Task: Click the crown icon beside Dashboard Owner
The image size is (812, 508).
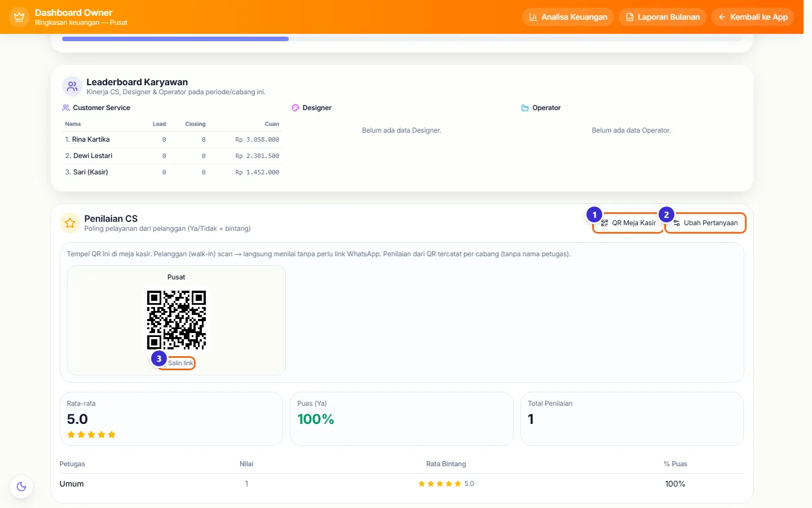Action: pos(19,17)
